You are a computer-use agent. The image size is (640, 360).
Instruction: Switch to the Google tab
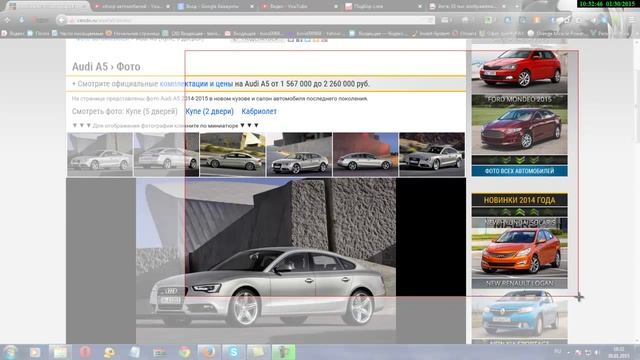click(215, 6)
